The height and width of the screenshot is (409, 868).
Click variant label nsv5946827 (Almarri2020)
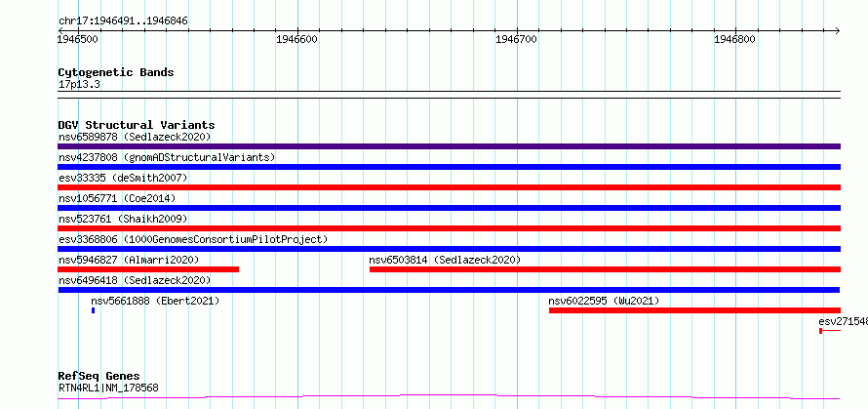pos(129,260)
